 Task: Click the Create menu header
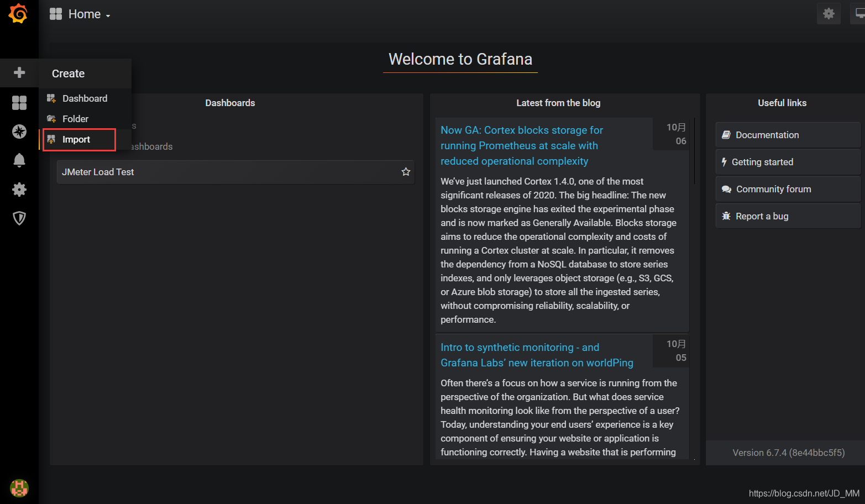85,73
